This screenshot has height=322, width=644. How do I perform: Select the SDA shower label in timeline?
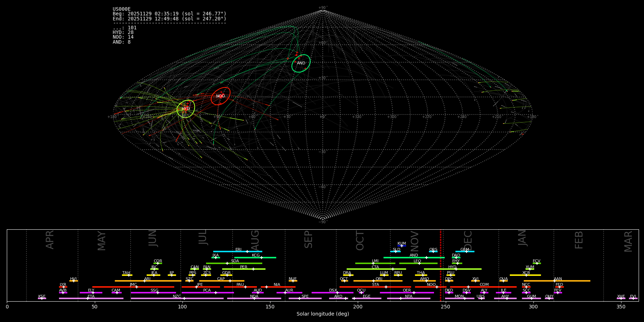[x=235, y=261]
